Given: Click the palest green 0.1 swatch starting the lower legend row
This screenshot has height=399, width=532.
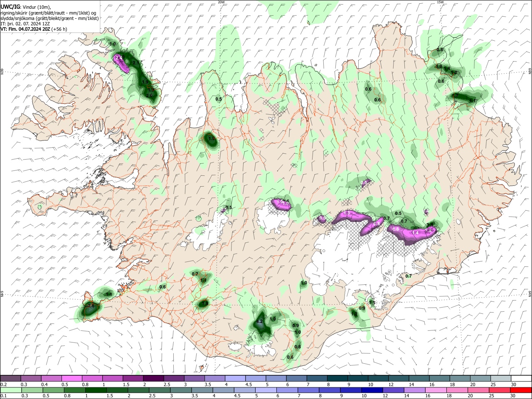Looking at the screenshot, I should tap(10, 390).
